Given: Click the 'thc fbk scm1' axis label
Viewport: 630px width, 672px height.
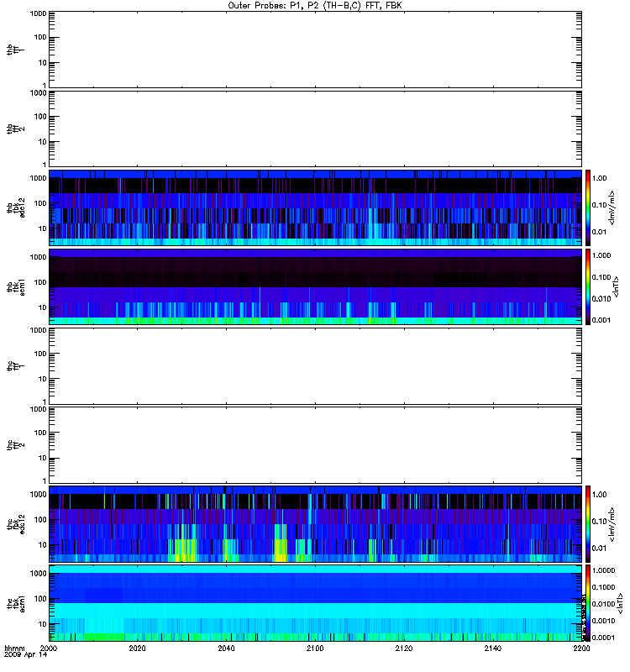Looking at the screenshot, I should tap(16, 603).
